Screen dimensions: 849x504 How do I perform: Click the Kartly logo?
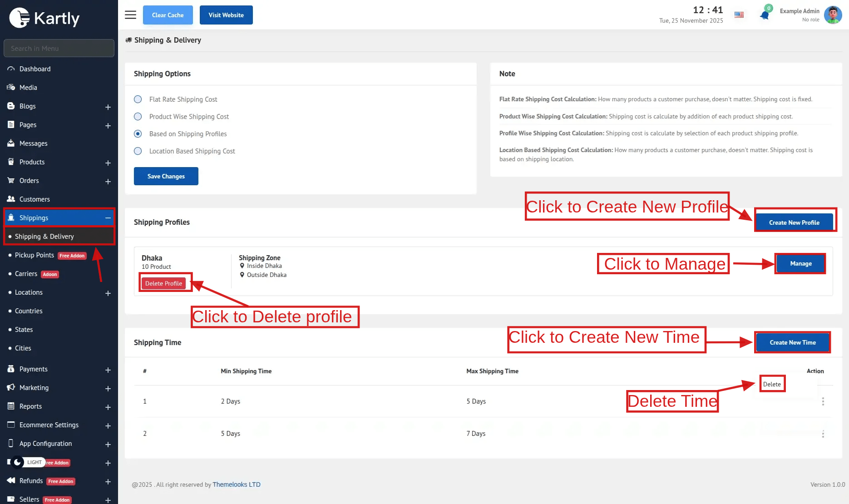point(44,18)
